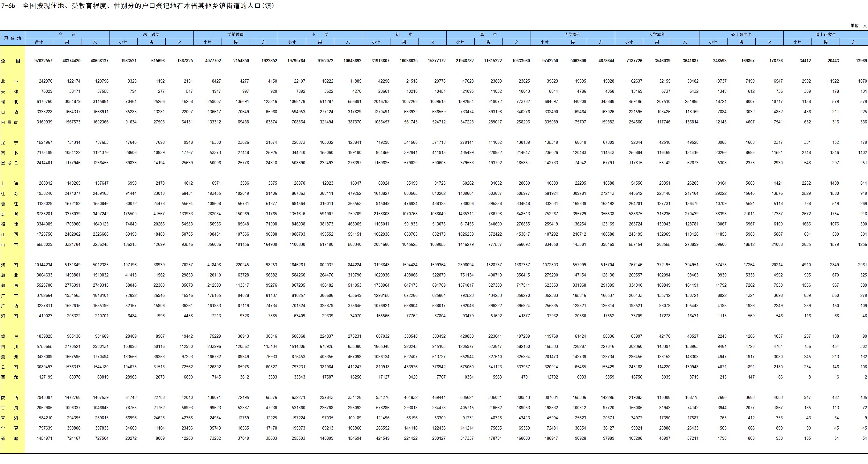Click the 安徽 row label
This screenshot has height=464, width=868.
point(10,214)
